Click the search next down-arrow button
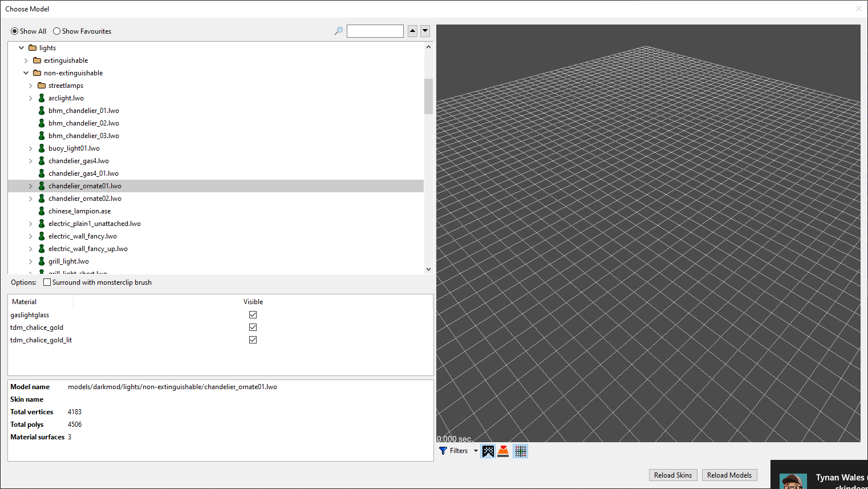 coord(425,31)
